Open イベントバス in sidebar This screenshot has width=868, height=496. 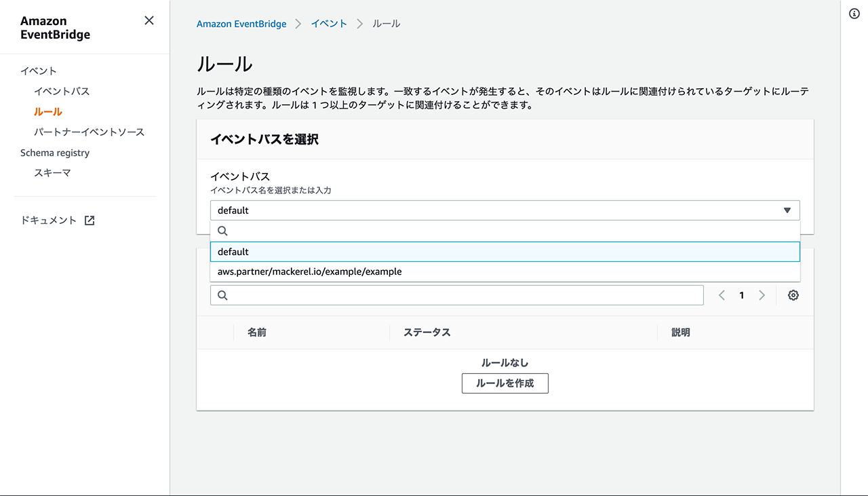(62, 92)
